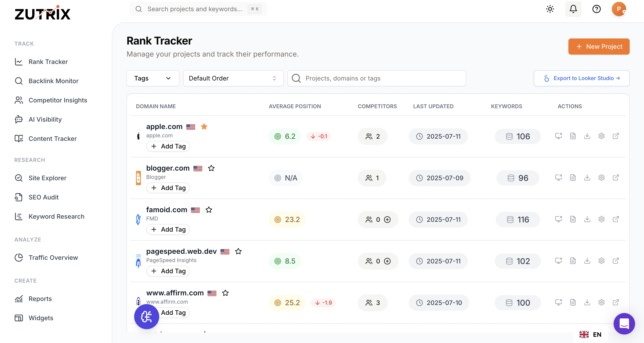Image resolution: width=644 pixels, height=343 pixels.
Task: Click the help question mark icon
Action: pyautogui.click(x=596, y=9)
